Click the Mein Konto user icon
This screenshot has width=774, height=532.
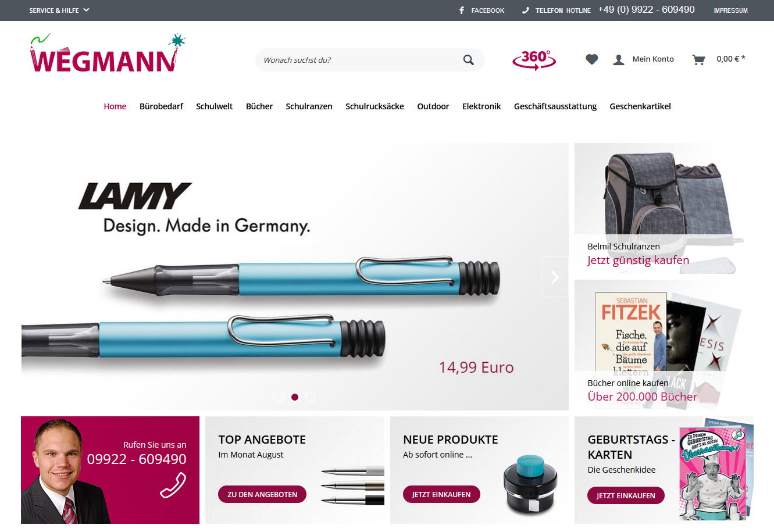pyautogui.click(x=619, y=59)
